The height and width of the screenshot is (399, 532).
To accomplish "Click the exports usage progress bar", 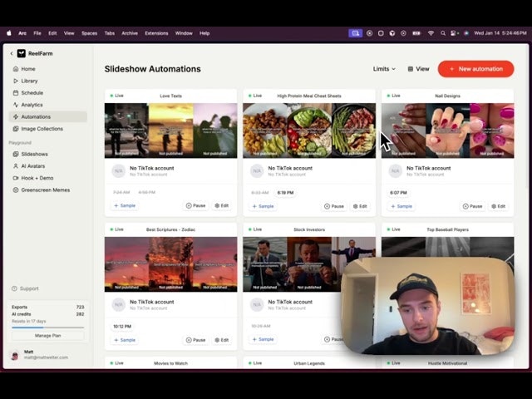I will tap(48, 328).
